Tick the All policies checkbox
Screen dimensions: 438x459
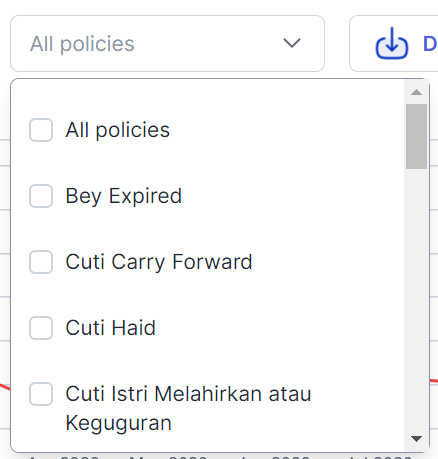click(x=41, y=130)
